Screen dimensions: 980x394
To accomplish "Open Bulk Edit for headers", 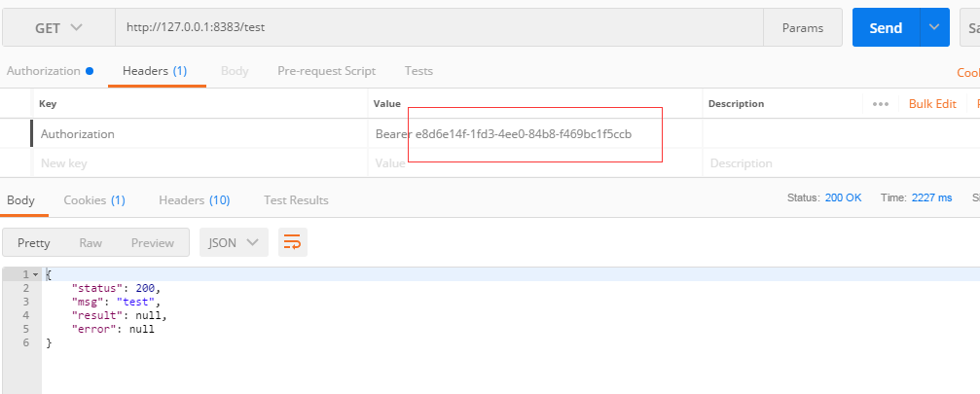I will pyautogui.click(x=932, y=104).
